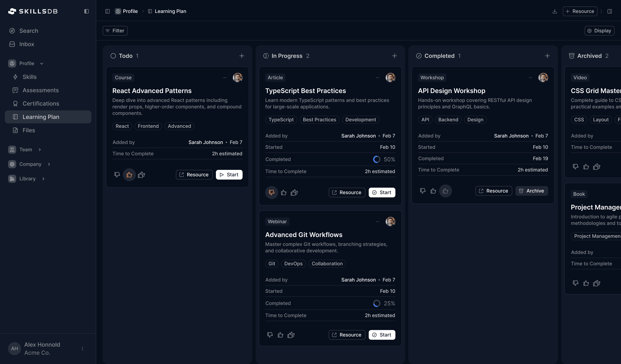This screenshot has width=621, height=364.
Task: Open the Search panel in the sidebar
Action: pos(29,31)
